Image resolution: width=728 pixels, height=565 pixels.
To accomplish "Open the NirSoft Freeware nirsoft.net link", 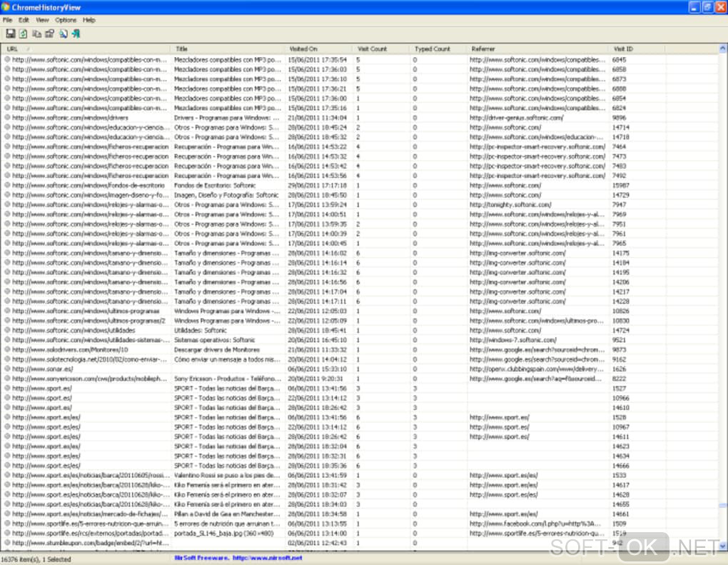I will (x=238, y=558).
